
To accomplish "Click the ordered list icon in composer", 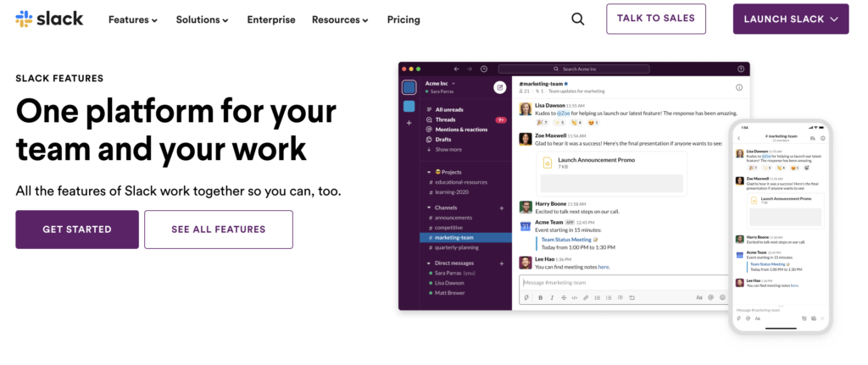I will 598,297.
